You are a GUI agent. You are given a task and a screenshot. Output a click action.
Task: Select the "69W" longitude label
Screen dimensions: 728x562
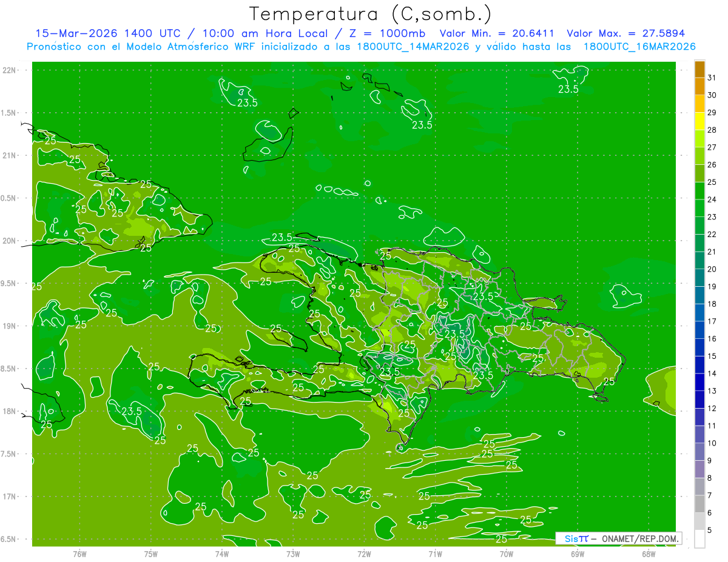click(578, 554)
